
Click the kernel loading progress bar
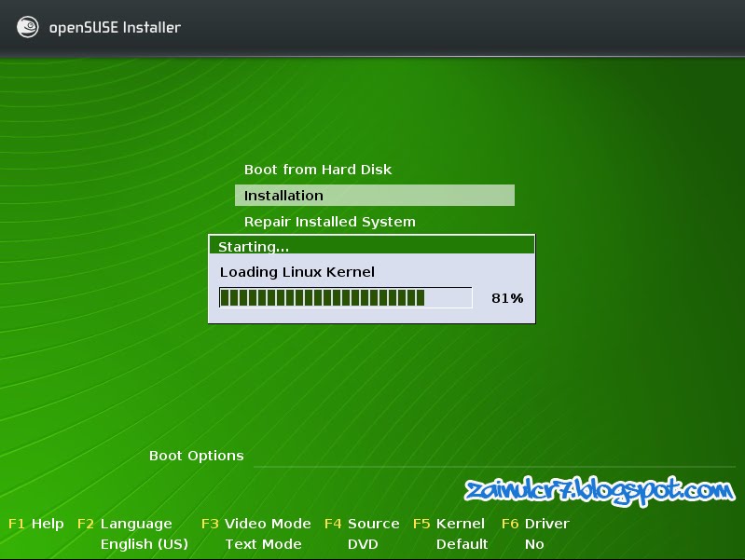[345, 298]
